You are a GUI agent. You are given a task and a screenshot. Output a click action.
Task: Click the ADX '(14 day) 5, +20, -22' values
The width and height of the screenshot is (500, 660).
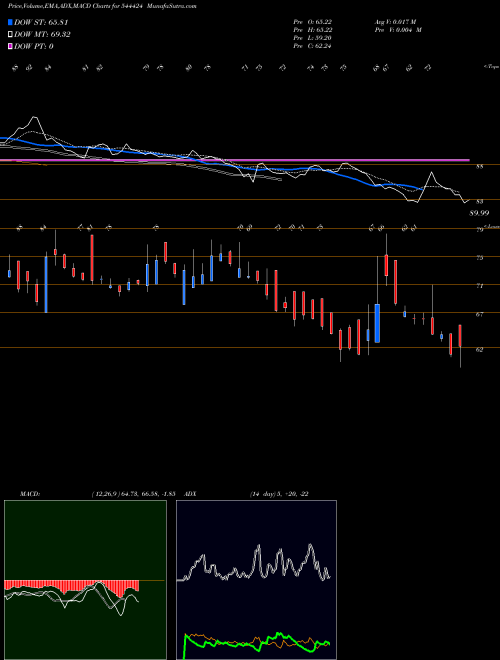pyautogui.click(x=279, y=494)
